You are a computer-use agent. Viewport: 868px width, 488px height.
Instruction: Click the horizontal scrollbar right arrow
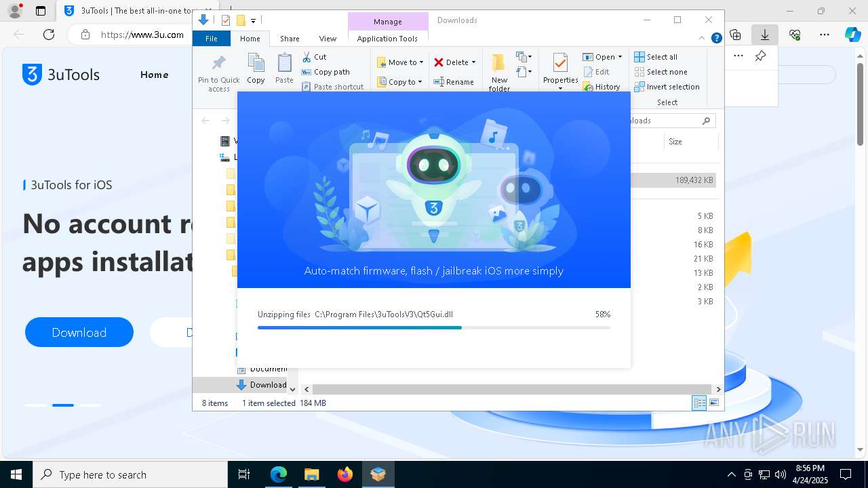tap(718, 389)
